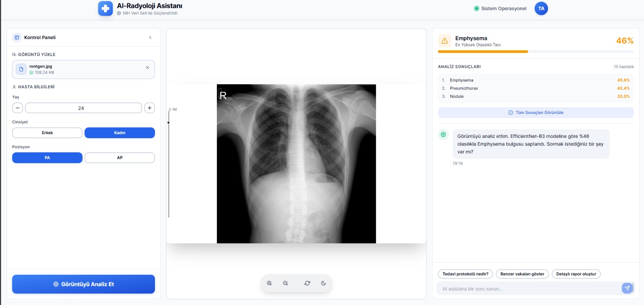The width and height of the screenshot is (644, 305).
Task: Increase age with plus button
Action: (x=149, y=108)
